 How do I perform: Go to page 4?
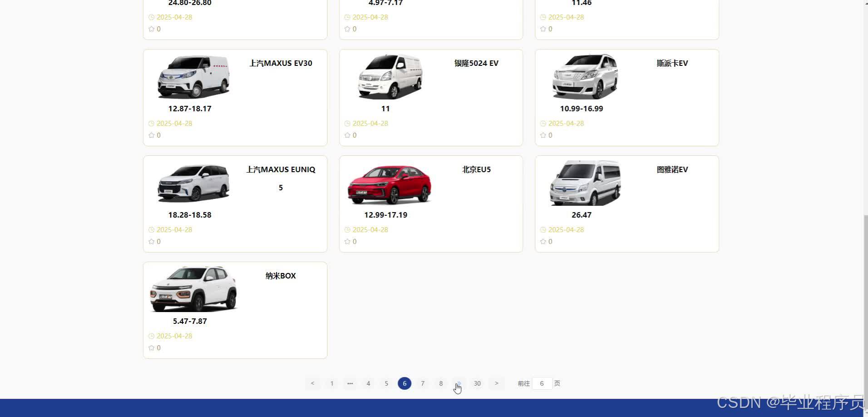[368, 383]
